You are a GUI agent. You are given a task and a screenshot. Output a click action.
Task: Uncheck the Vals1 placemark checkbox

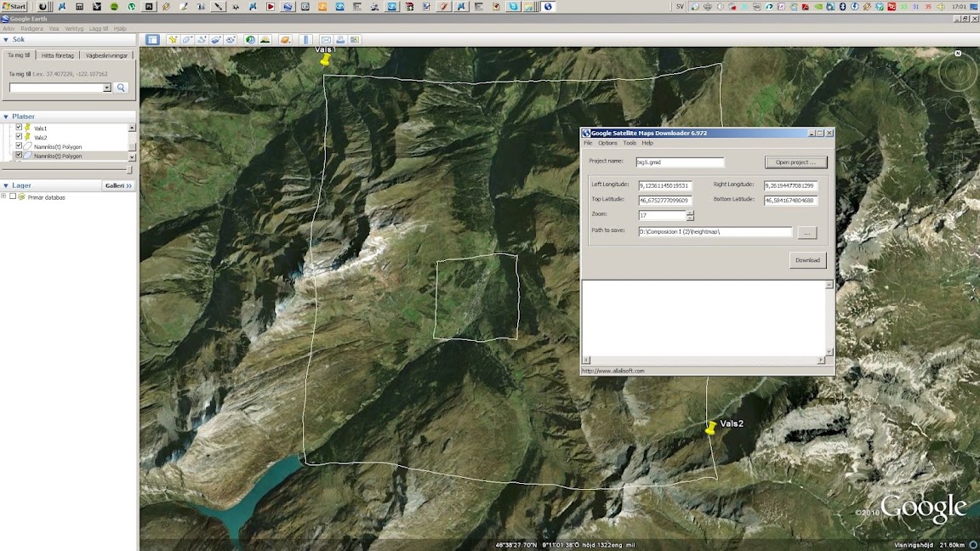19,128
